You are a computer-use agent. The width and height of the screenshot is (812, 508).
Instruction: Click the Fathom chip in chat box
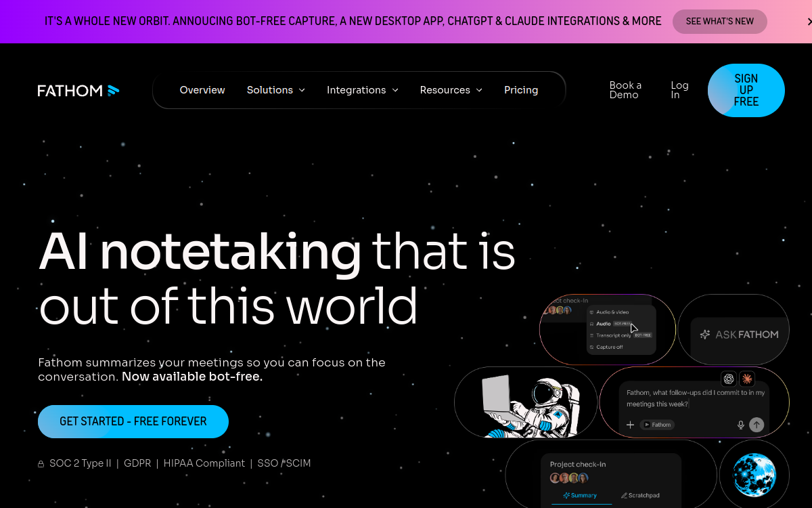coord(657,425)
